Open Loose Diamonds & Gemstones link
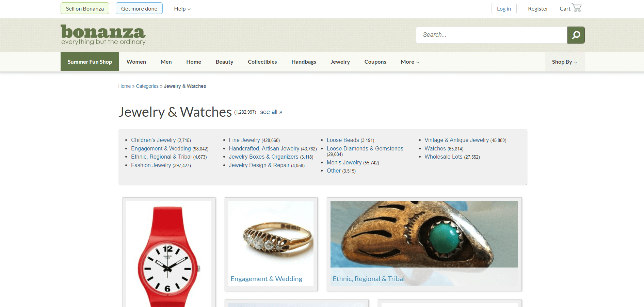 coord(365,148)
